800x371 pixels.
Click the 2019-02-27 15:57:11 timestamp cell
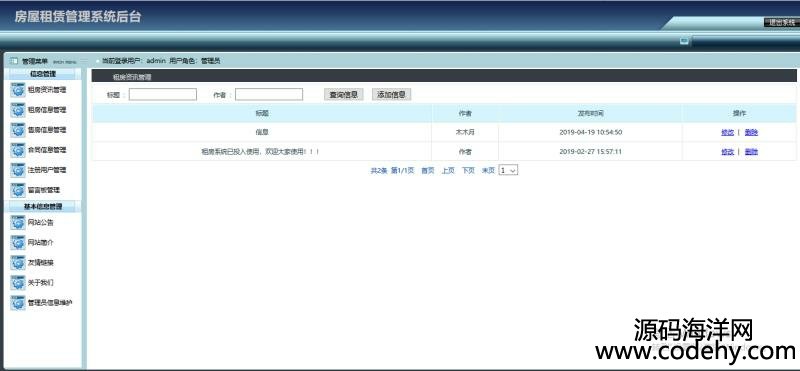590,152
